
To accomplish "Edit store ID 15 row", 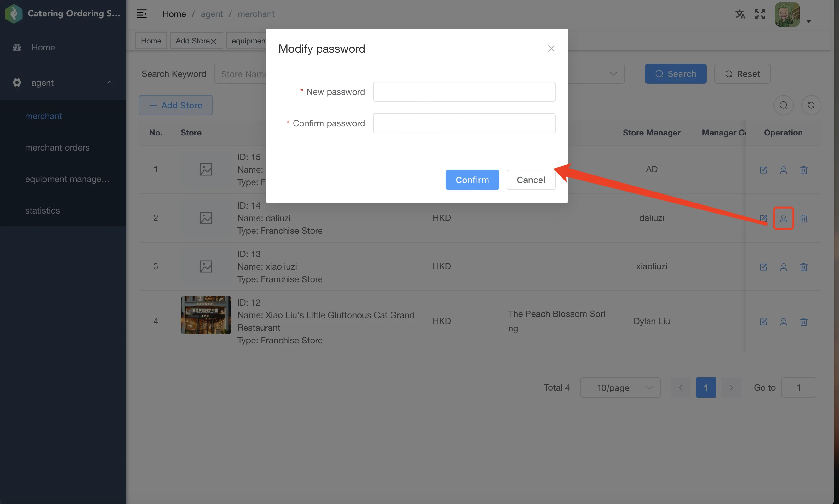I will pos(763,170).
